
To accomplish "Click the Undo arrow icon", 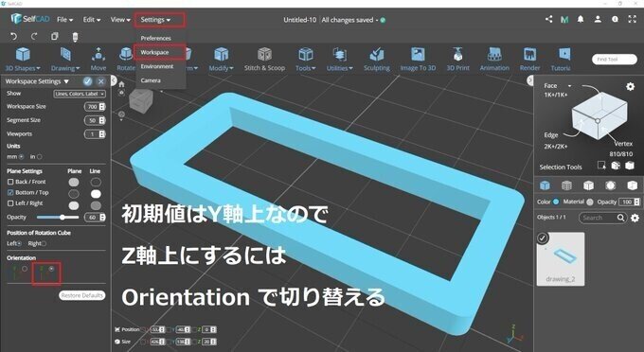I will click(x=13, y=37).
